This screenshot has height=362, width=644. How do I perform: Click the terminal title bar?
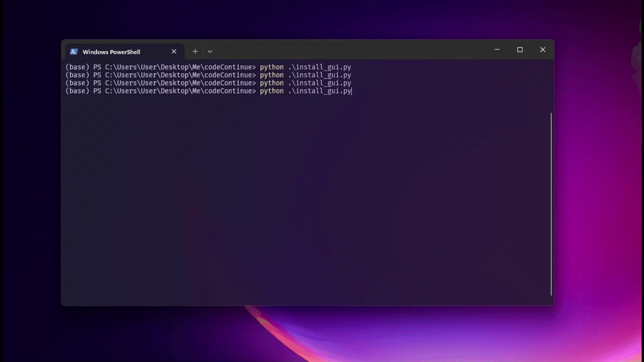[352, 50]
